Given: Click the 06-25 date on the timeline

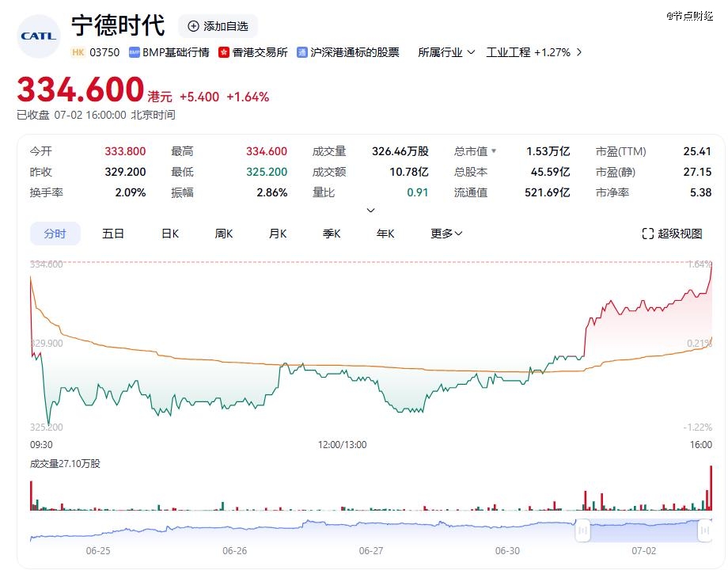Looking at the screenshot, I should coord(98,551).
